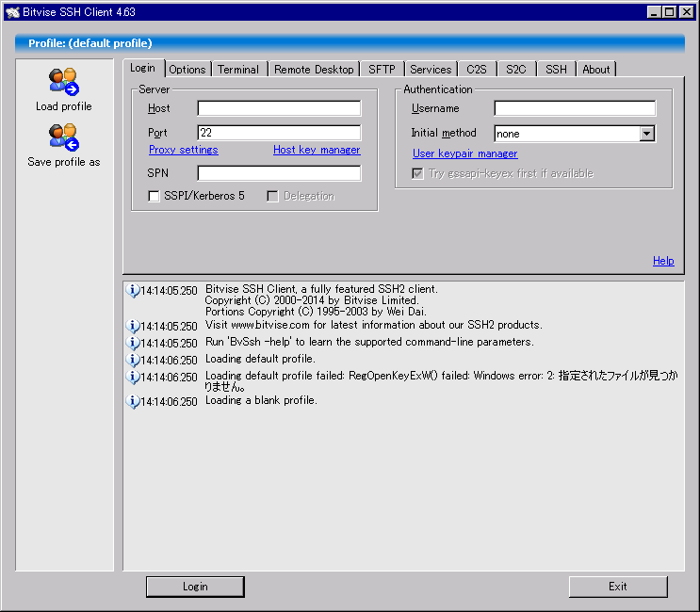Open the SSH tab
The image size is (700, 612).
click(556, 70)
